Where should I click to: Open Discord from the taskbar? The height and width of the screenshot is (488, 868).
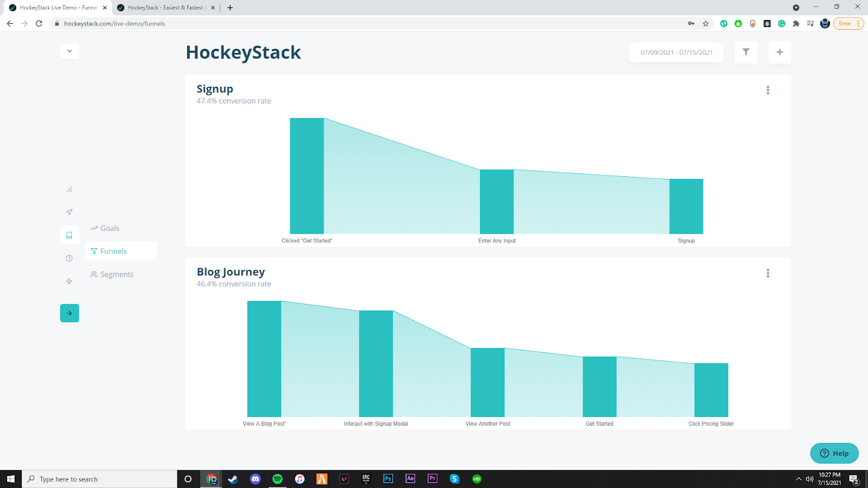coord(255,479)
